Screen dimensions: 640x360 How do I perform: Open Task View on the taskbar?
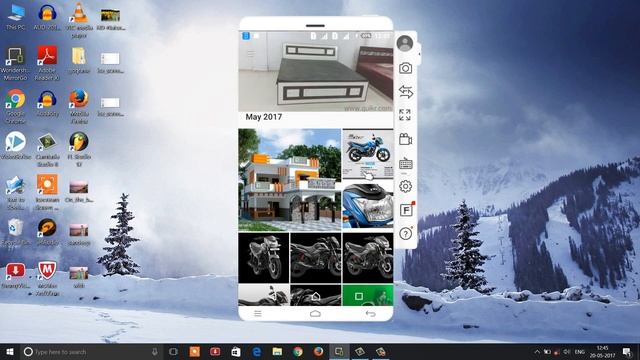pos(173,351)
